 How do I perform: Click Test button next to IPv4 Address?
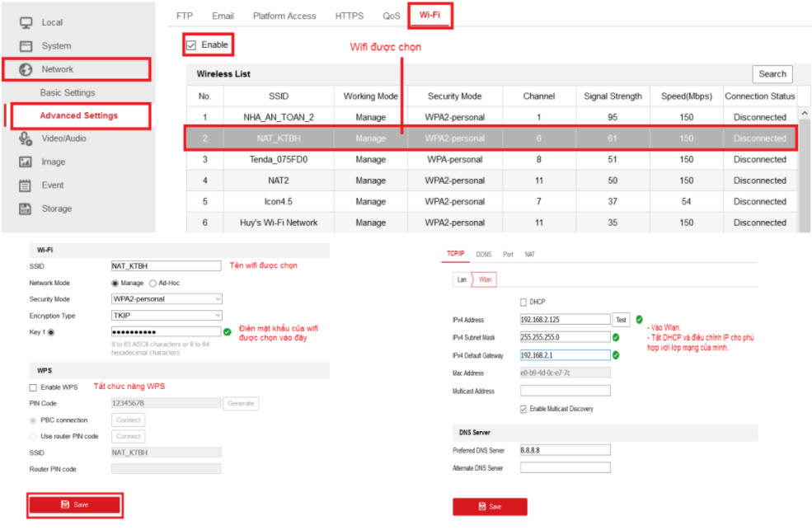[621, 320]
